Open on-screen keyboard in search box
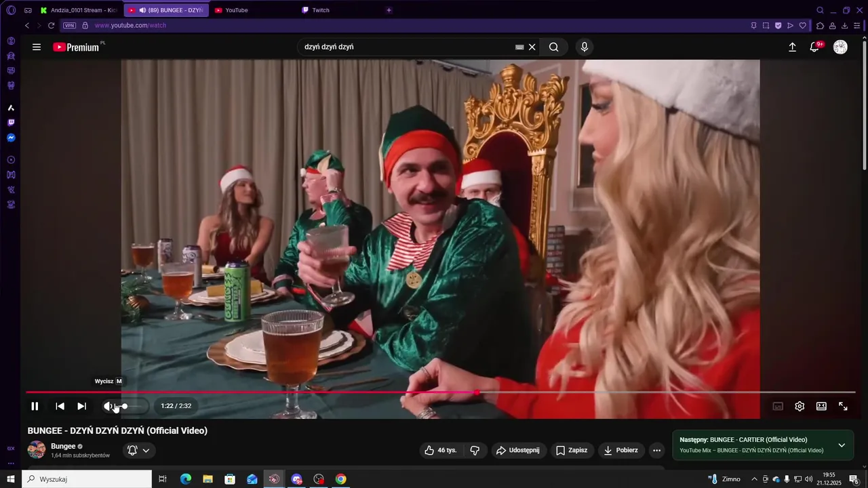This screenshot has width=868, height=488. point(519,47)
